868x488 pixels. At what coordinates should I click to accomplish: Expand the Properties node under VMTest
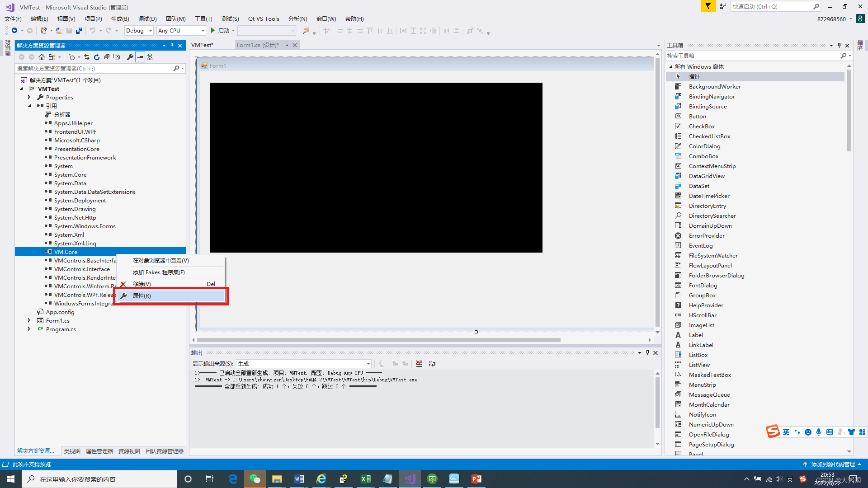28,97
